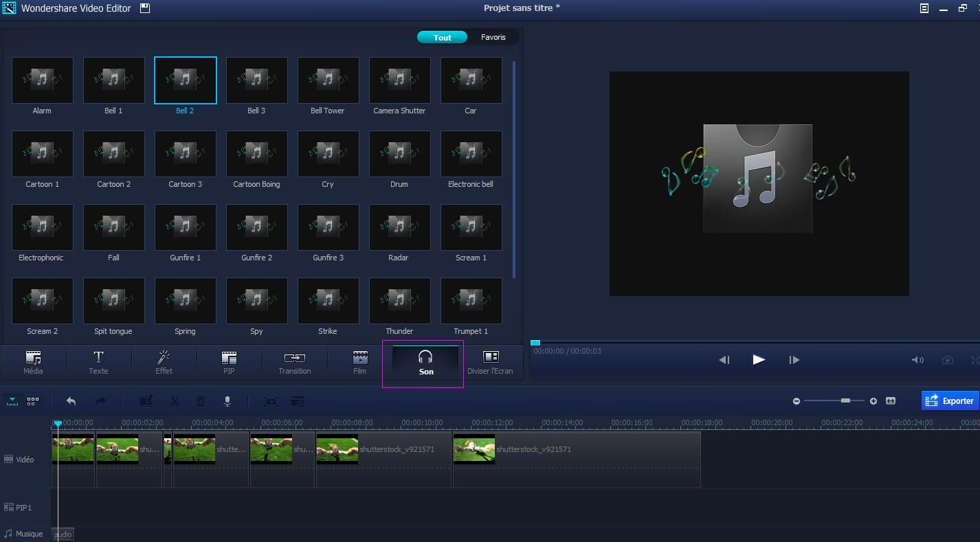Click the microphone voiceover record icon
This screenshot has height=542, width=980.
pyautogui.click(x=227, y=401)
